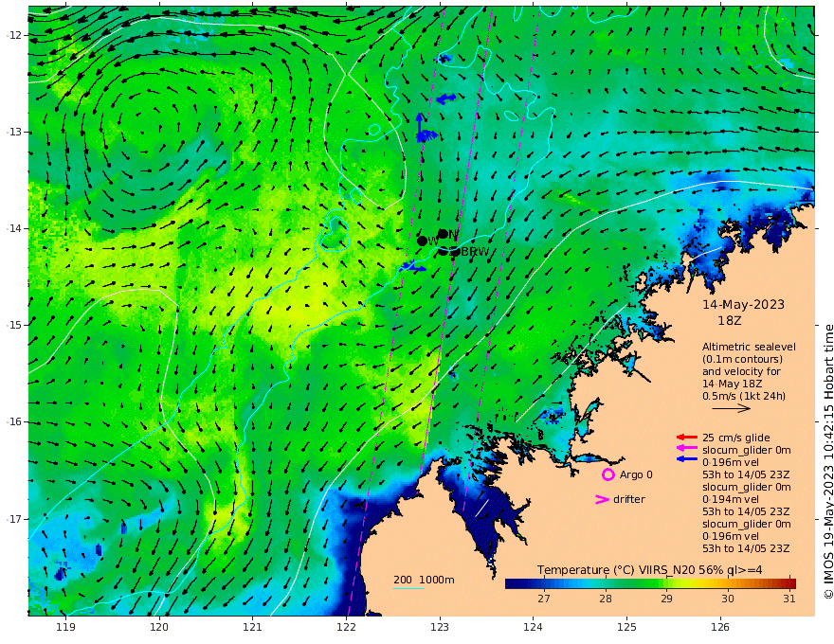Click the 'Argo 0' legend label

[636, 474]
